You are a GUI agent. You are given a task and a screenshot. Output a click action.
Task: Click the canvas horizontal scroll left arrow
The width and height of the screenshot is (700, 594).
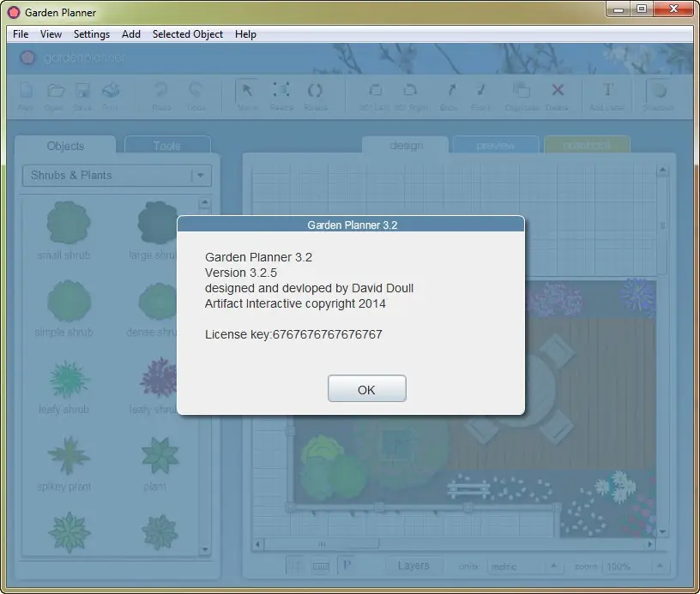click(x=257, y=544)
